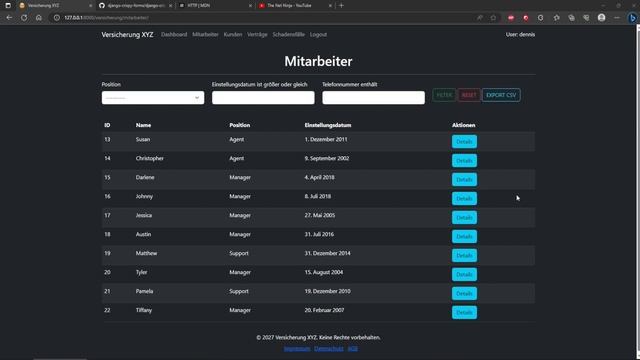Screen dimensions: 640x360
Task: Expand the Position filter dropdown
Action: [153, 98]
